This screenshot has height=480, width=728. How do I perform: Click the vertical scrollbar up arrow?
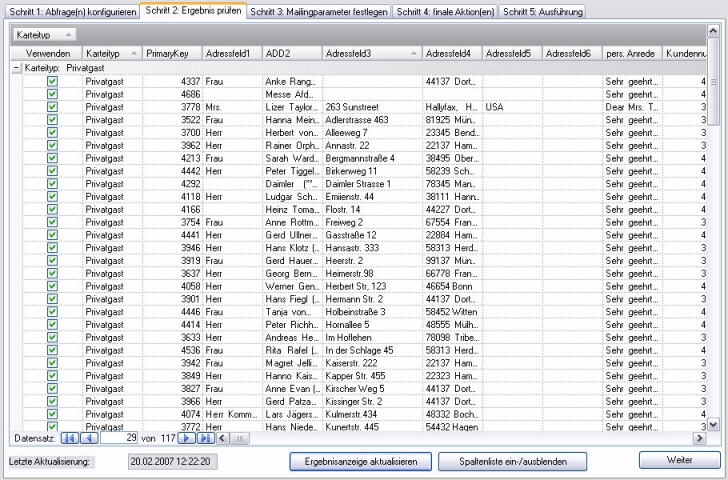[x=713, y=31]
